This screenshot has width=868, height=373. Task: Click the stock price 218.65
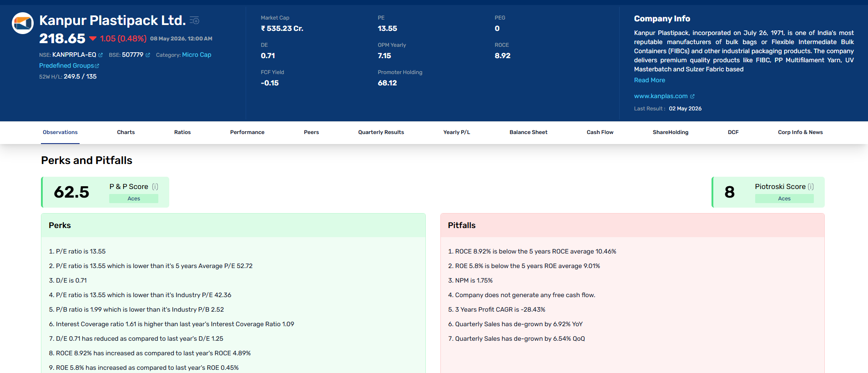62,39
